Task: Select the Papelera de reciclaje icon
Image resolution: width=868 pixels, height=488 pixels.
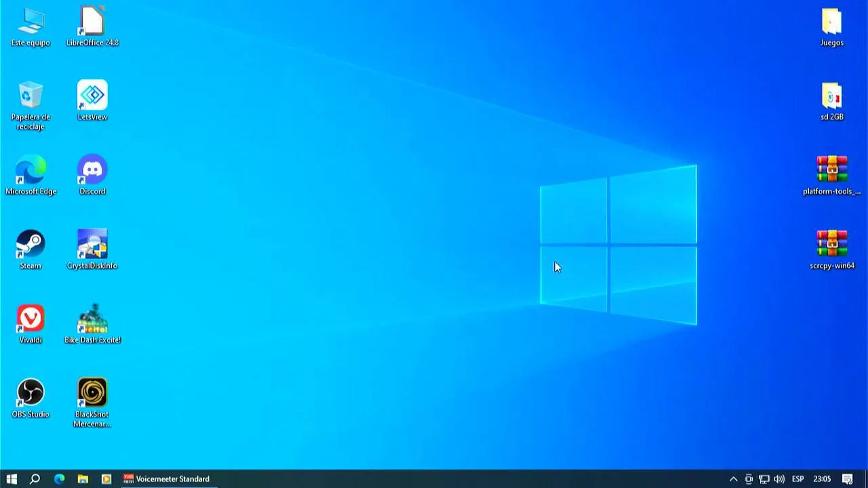Action: (x=31, y=106)
